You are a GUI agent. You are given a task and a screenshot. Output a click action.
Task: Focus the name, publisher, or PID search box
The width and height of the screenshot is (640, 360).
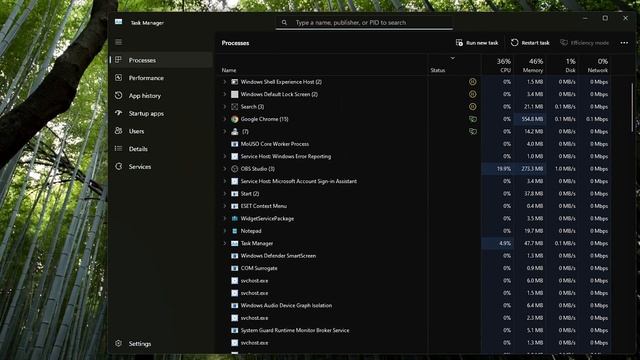pos(364,23)
